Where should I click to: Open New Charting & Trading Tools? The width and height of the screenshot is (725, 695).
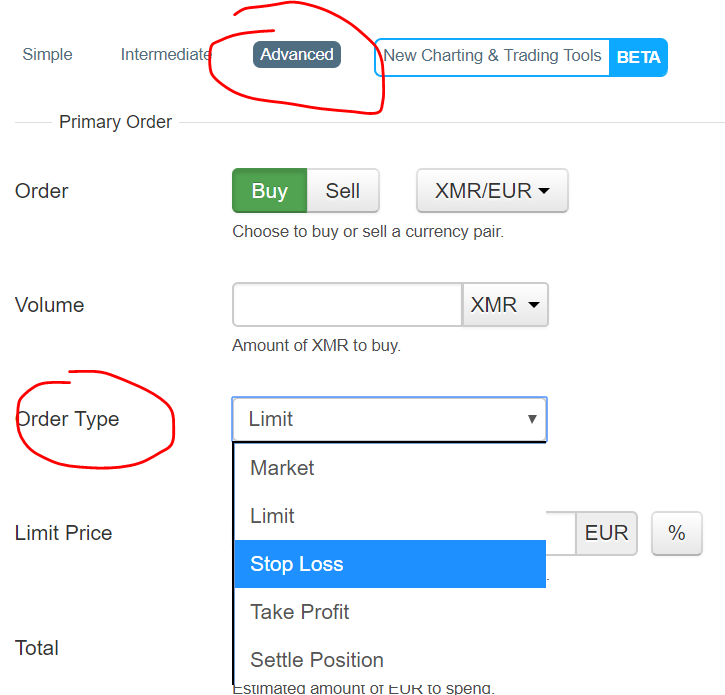pyautogui.click(x=492, y=56)
